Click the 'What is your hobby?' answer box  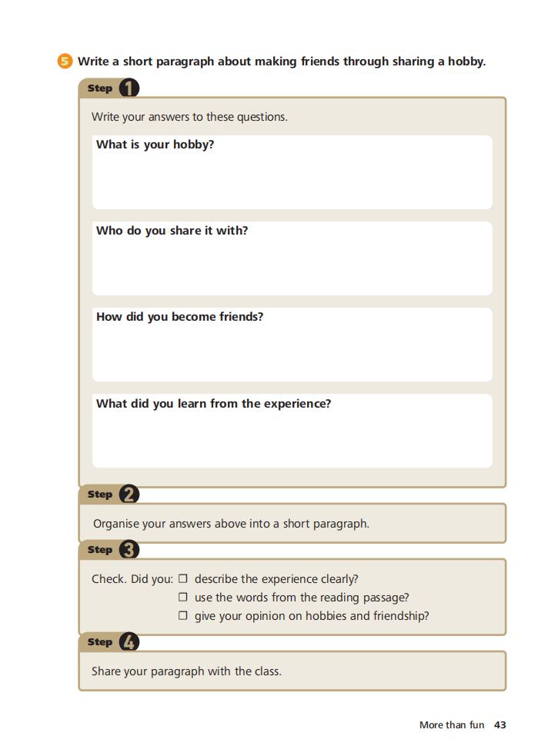tap(292, 172)
